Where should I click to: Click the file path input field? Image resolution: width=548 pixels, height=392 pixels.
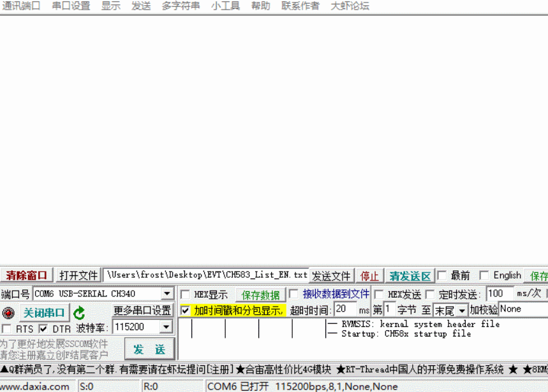pos(206,275)
